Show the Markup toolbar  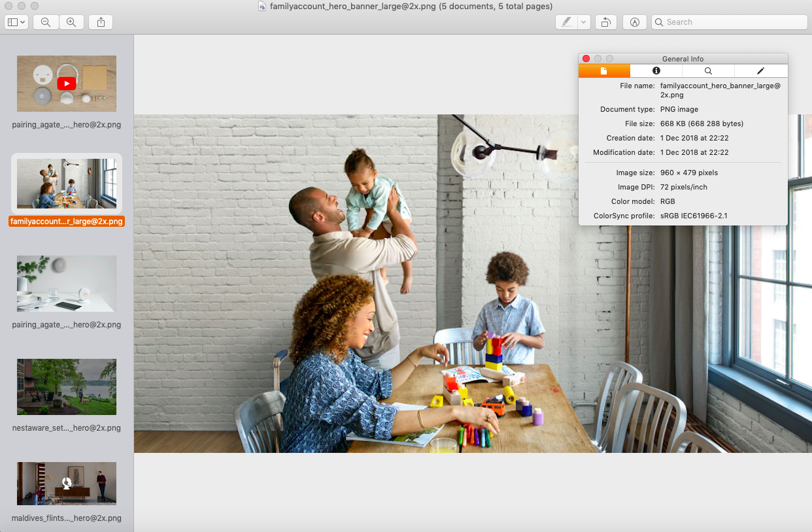pyautogui.click(x=634, y=22)
